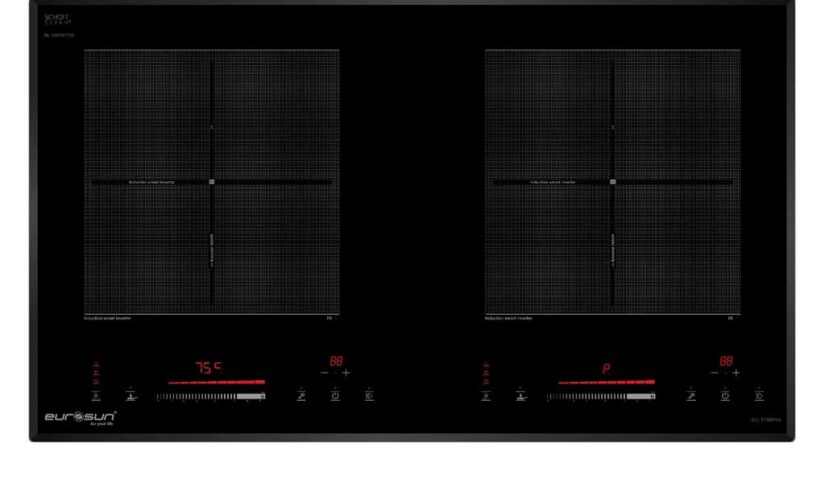825x504 pixels.
Task: Tap the model number text near the right edge
Action: tap(766, 420)
